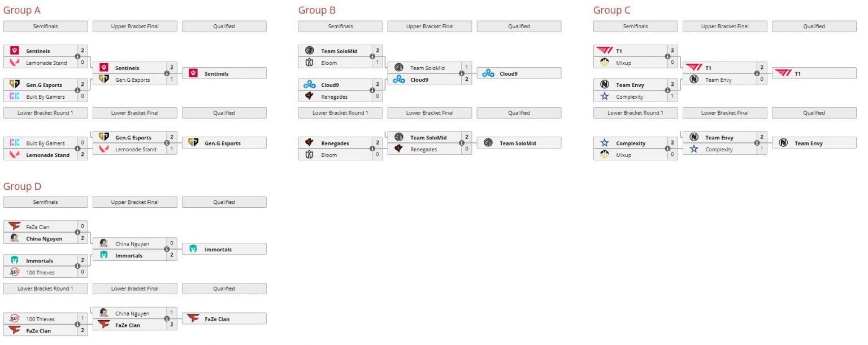Screen dimensions: 868x345
Task: Select the Group B heading
Action: point(316,10)
